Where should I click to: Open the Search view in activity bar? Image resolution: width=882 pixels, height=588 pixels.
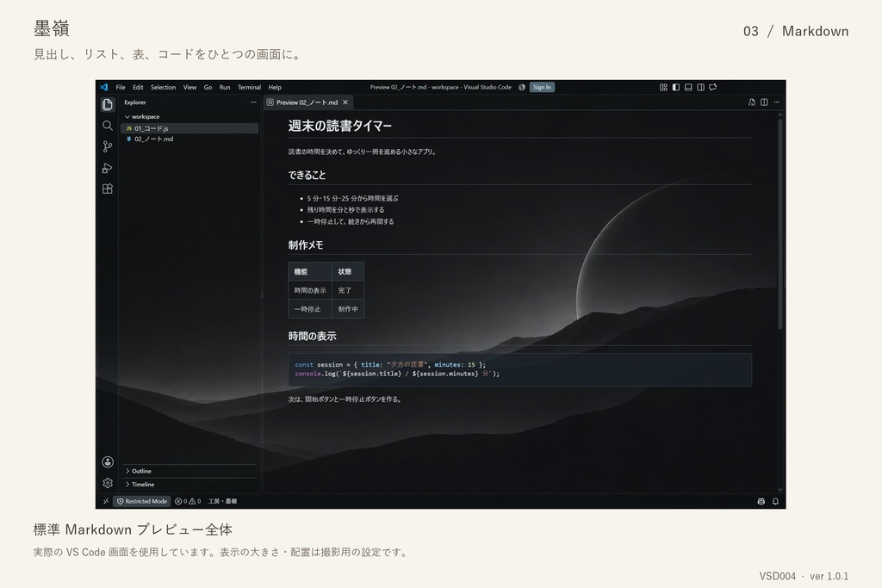(108, 126)
